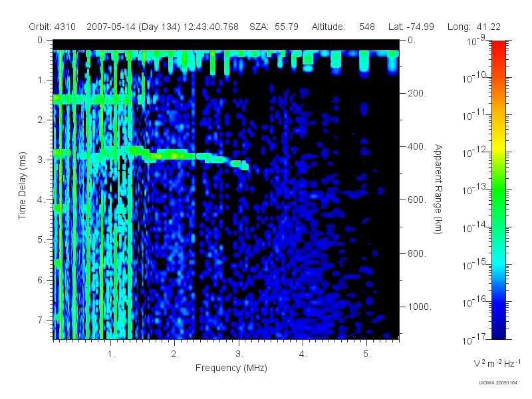Click the 7. tick on Time Delay axis
532x399 pixels.
41,320
